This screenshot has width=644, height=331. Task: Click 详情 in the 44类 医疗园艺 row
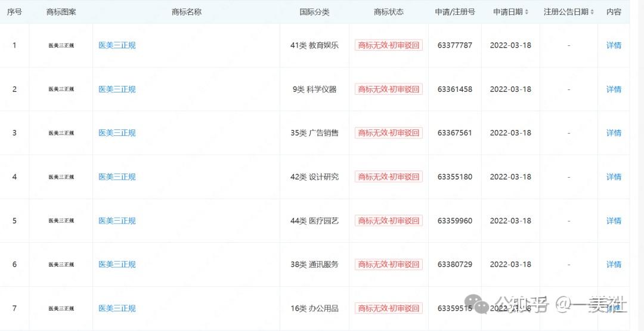pos(614,221)
